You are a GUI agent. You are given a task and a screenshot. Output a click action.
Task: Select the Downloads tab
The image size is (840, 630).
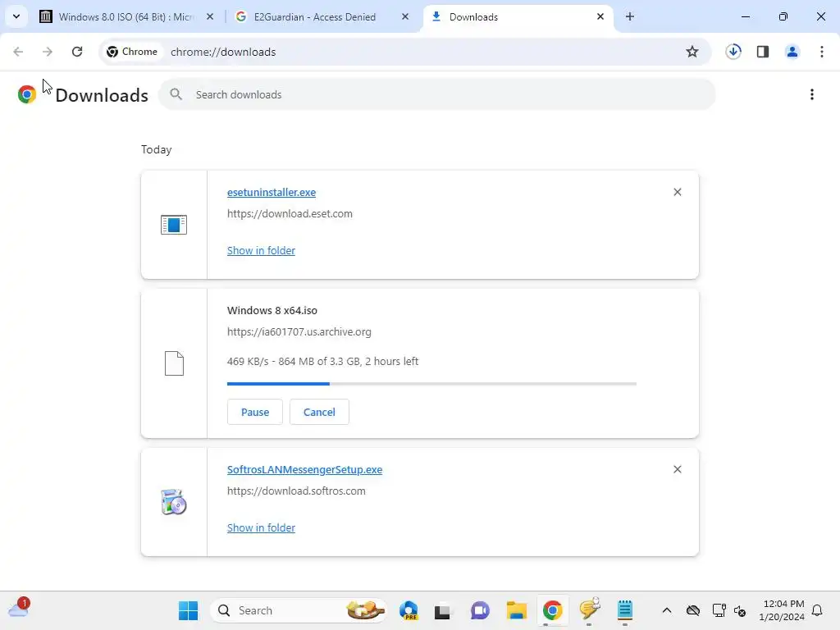pyautogui.click(x=518, y=16)
